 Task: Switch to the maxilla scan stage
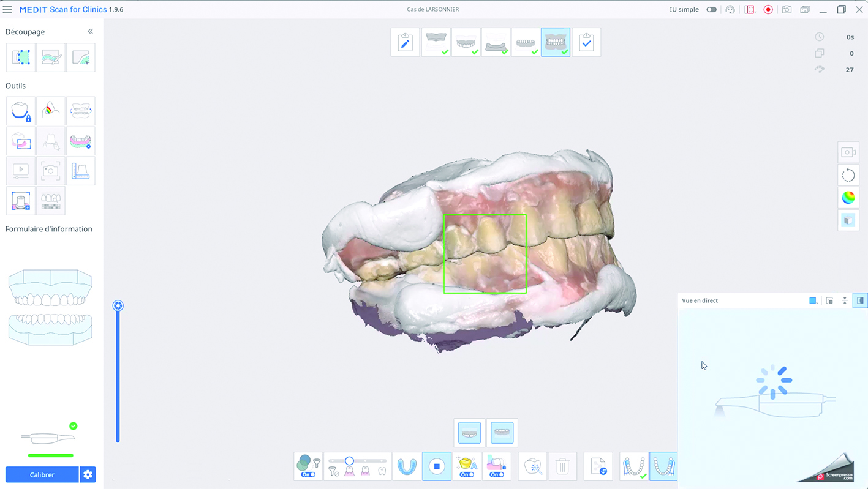click(x=466, y=42)
